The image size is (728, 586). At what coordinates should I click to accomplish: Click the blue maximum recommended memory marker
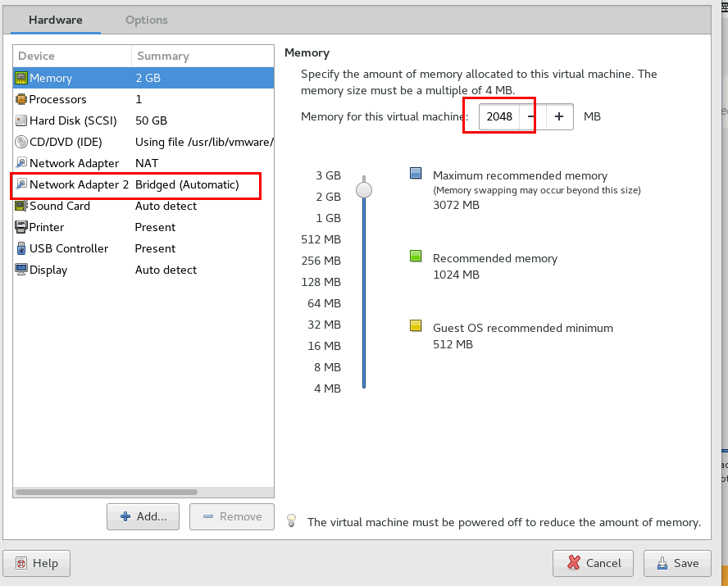pyautogui.click(x=415, y=171)
